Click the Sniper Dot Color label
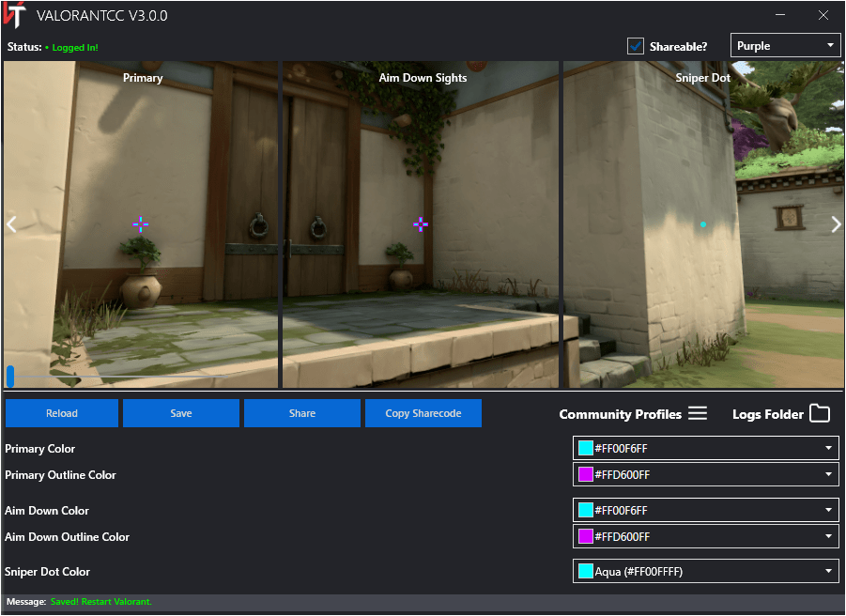846x616 pixels. (48, 571)
